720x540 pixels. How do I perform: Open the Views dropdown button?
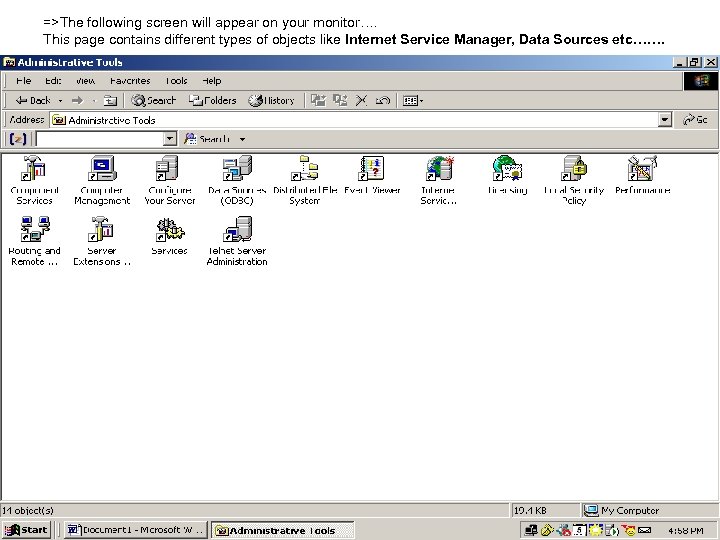tap(413, 100)
